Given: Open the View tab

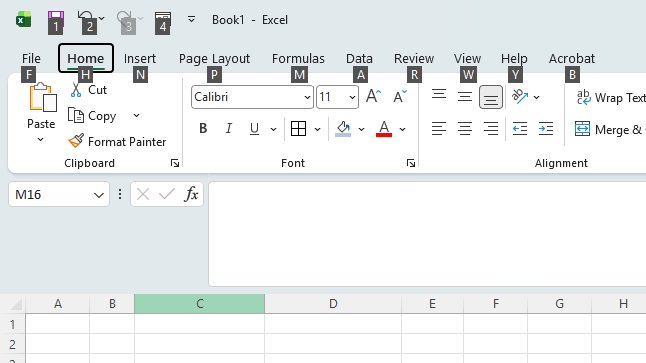Looking at the screenshot, I should coord(467,59).
